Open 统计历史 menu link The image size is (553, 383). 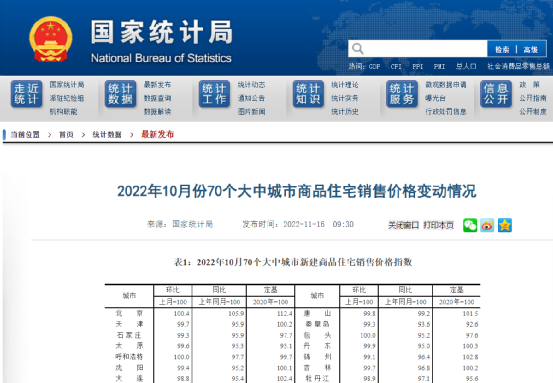[345, 111]
